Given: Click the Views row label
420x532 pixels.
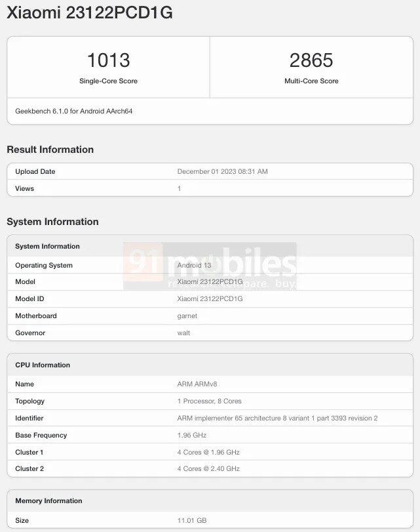Looking at the screenshot, I should (x=25, y=189).
